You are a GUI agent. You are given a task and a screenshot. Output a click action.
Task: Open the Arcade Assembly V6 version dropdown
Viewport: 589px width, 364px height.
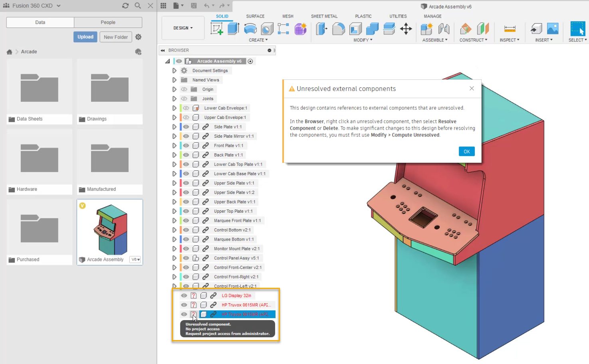[135, 259]
